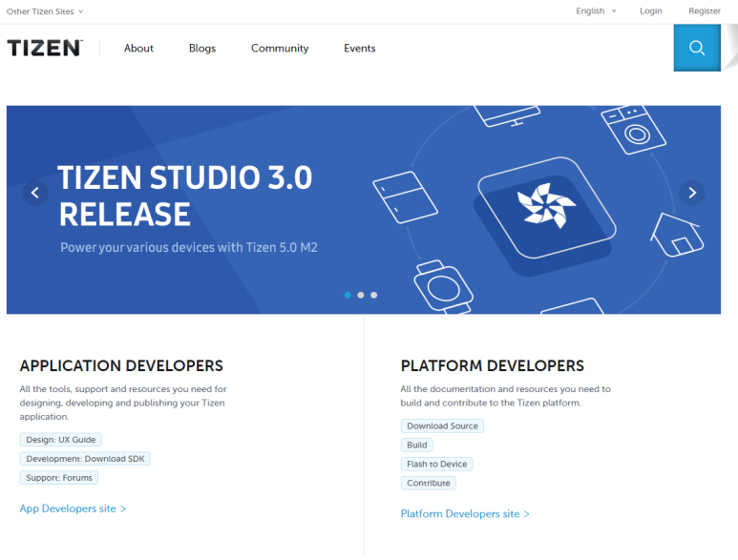Click the TIZEN logo

45,48
